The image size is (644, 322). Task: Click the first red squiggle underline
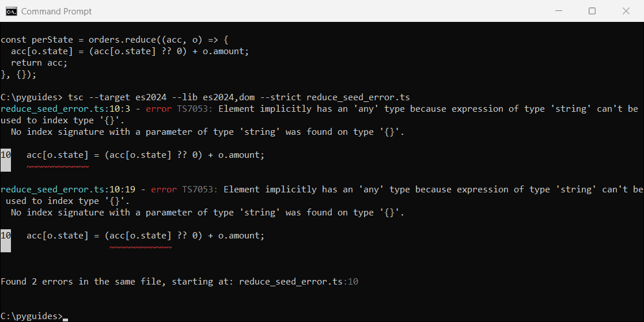pyautogui.click(x=58, y=166)
